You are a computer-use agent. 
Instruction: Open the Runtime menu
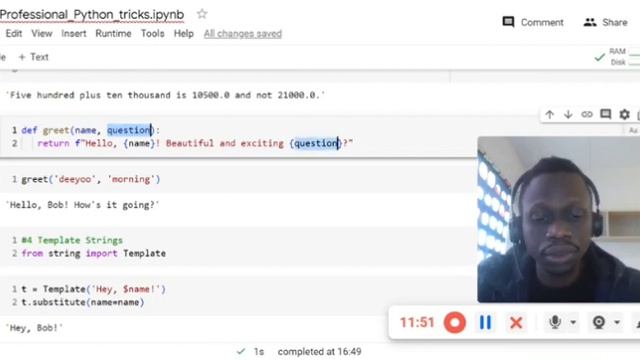113,33
